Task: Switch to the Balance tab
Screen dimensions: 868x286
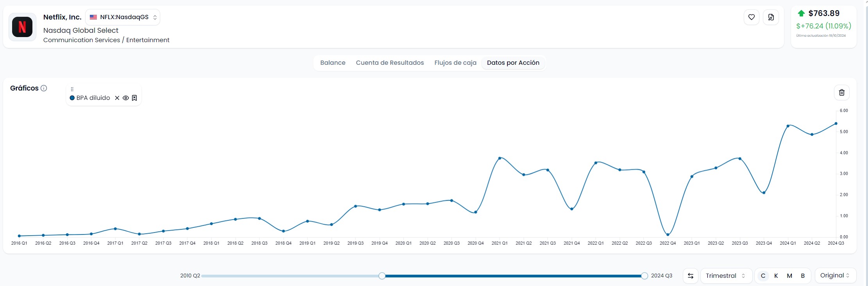Action: click(x=332, y=63)
